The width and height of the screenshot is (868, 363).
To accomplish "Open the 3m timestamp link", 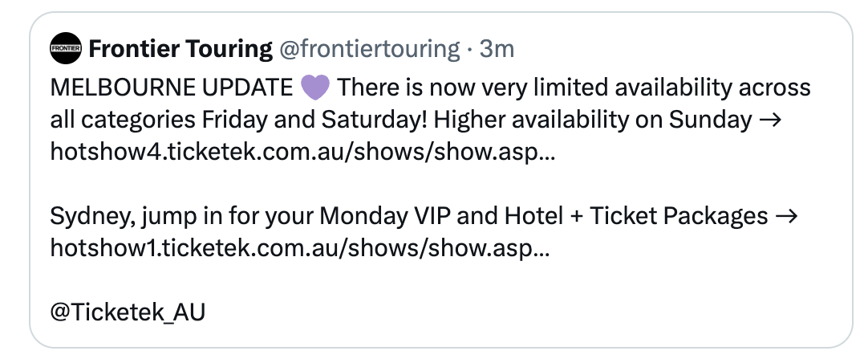I will [x=497, y=49].
